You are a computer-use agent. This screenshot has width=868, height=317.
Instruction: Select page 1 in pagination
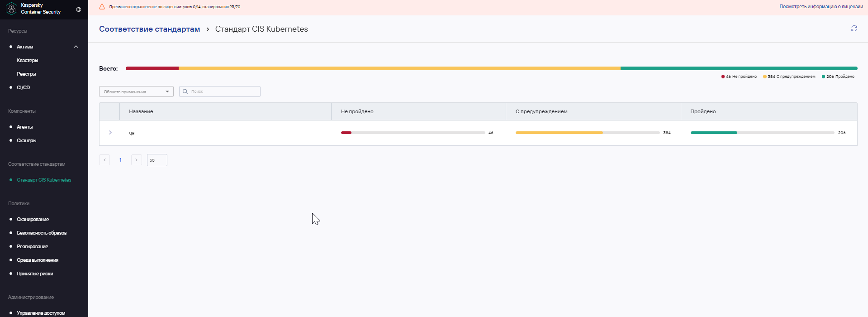(x=120, y=160)
